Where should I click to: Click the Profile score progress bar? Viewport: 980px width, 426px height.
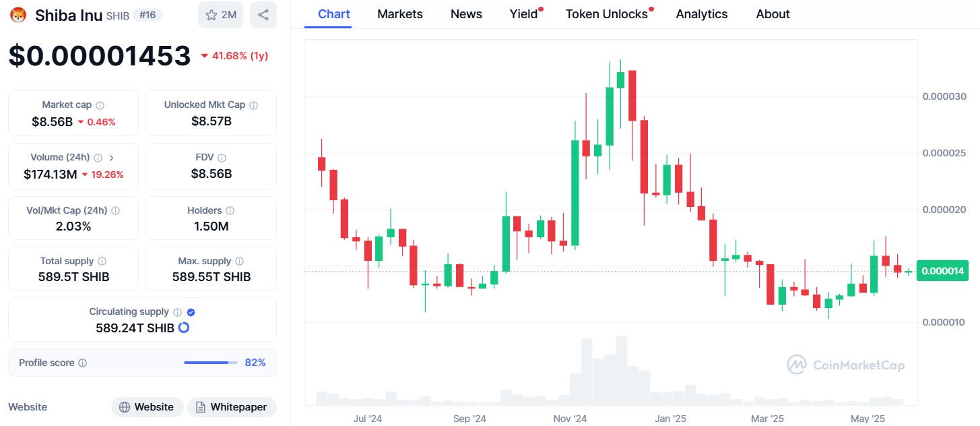tap(210, 363)
